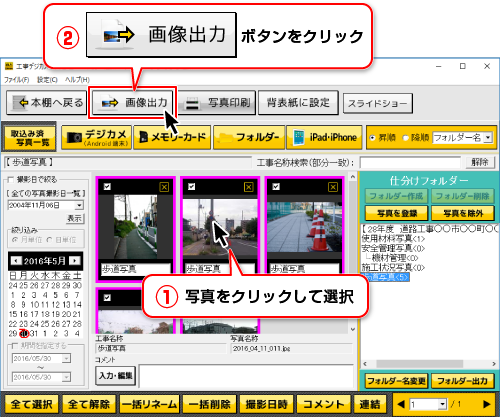Click 背表紙に設定 button
This screenshot has height=417, width=500.
[x=298, y=103]
